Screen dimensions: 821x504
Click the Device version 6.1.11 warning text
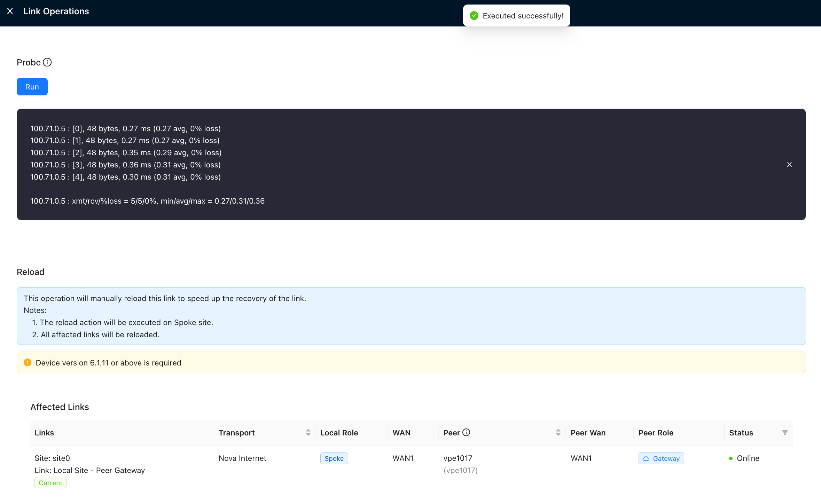coord(108,363)
